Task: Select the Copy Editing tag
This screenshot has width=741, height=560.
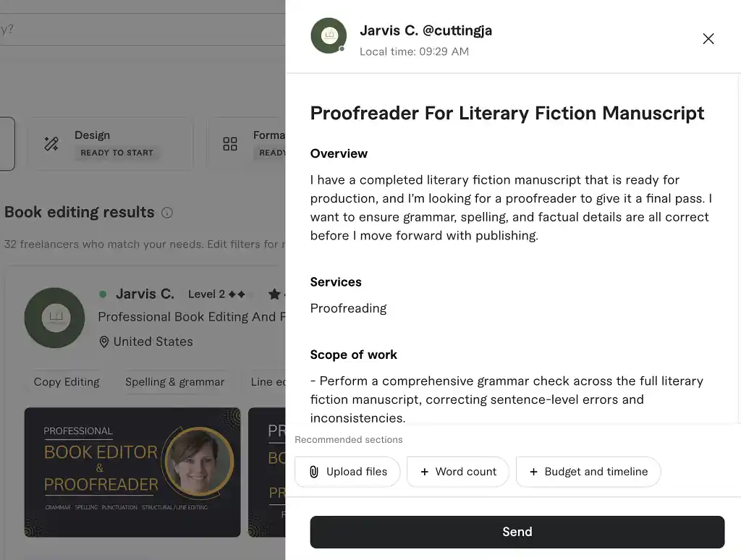Action: 67,382
